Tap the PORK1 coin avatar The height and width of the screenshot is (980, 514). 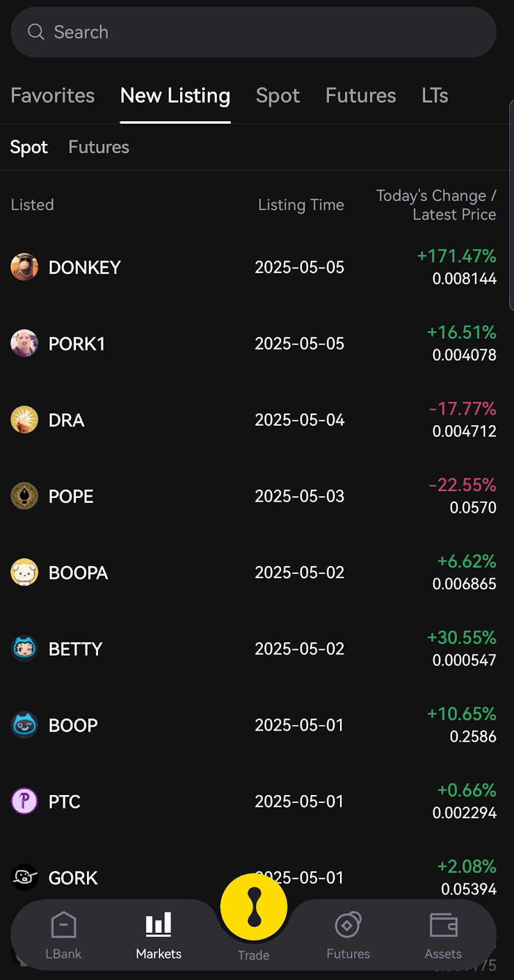click(25, 344)
